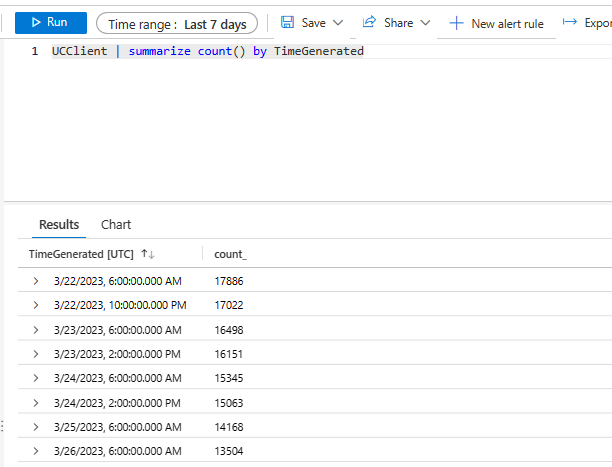Viewport: 612px width, 467px height.
Task: Expand the 3/23/2023 6:00 AM row
Action: click(36, 330)
